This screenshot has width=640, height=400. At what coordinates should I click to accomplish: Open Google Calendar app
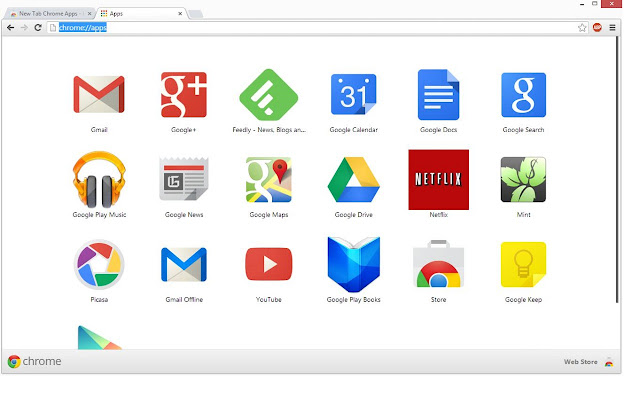(353, 95)
